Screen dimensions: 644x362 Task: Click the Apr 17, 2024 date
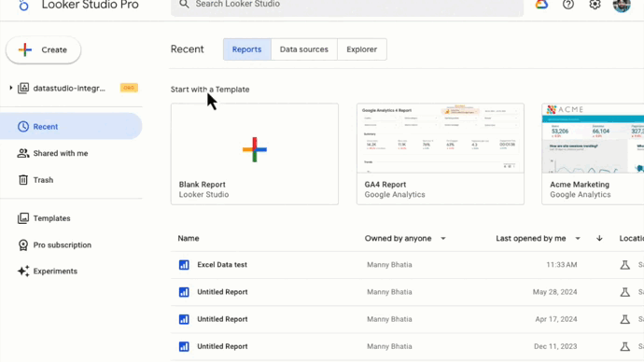click(556, 319)
